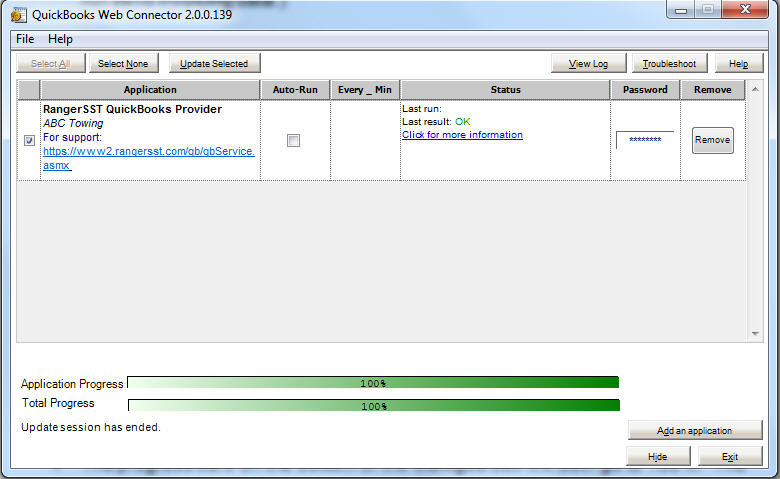This screenshot has height=479, width=780.
Task: Remove the RangerSST QuickBooks Provider application
Action: click(x=712, y=140)
